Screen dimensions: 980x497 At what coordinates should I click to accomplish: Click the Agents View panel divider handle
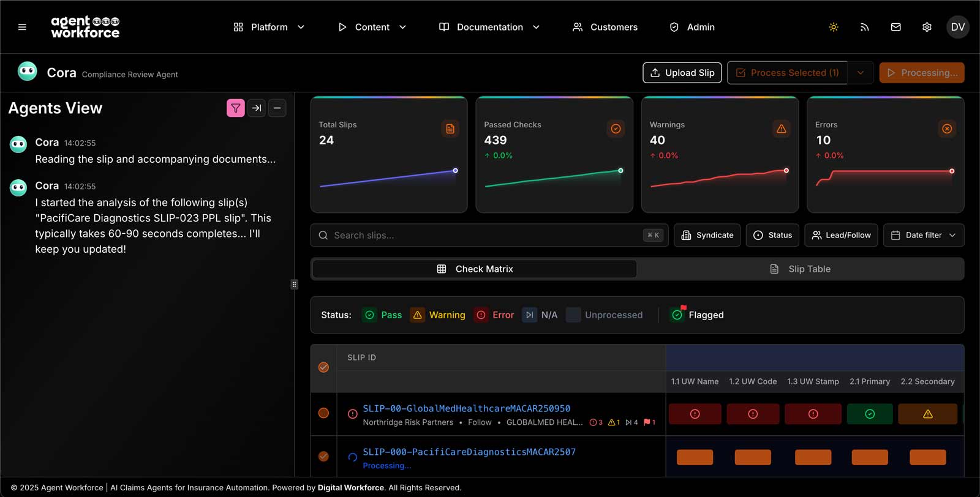295,285
